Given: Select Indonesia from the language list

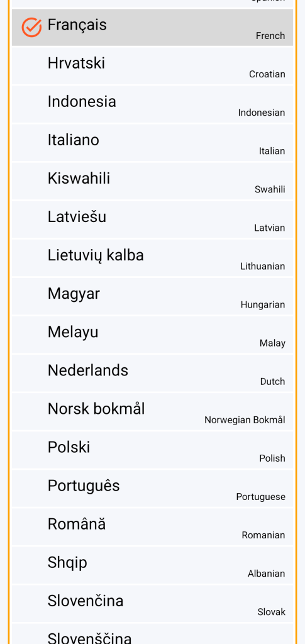Looking at the screenshot, I should 152,104.
